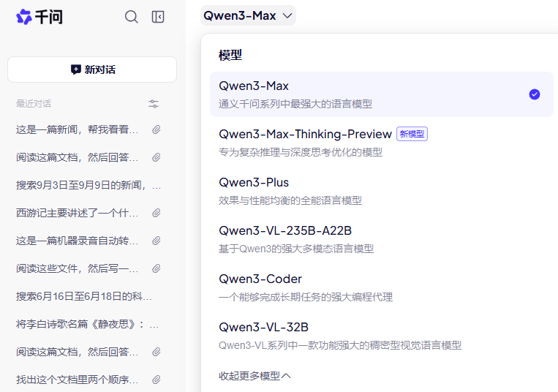Viewport: 558px width, 392px height.
Task: Click the search magnifier icon
Action: click(x=132, y=17)
